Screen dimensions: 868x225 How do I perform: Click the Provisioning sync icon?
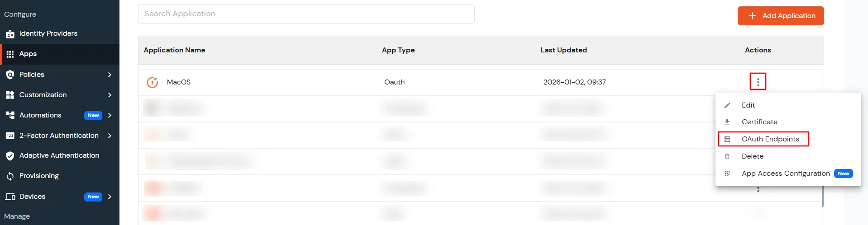point(10,176)
